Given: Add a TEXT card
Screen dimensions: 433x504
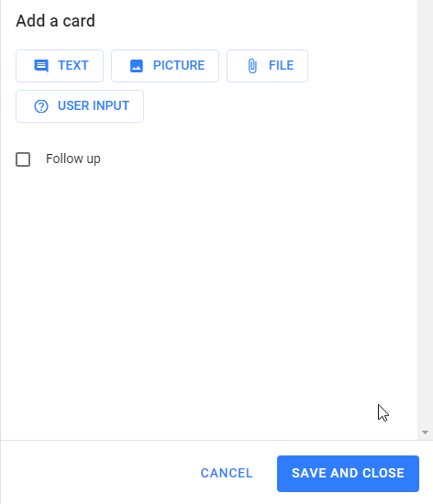Looking at the screenshot, I should coord(60,66).
